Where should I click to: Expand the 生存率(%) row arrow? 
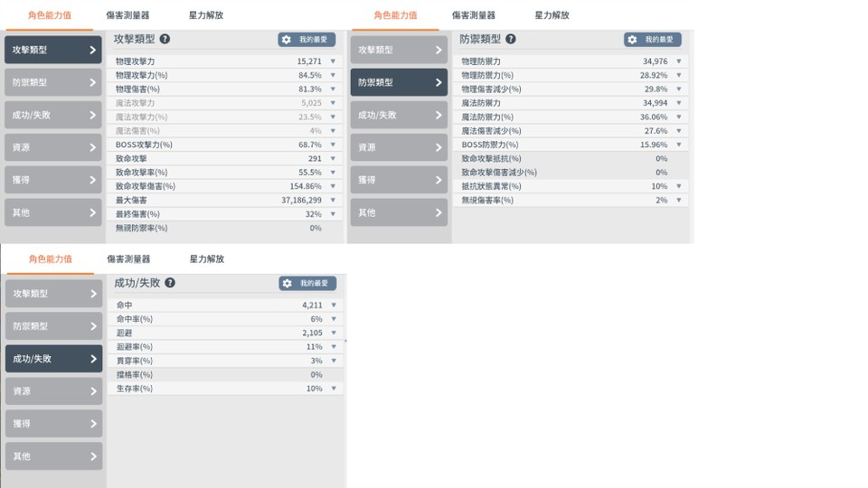point(334,389)
